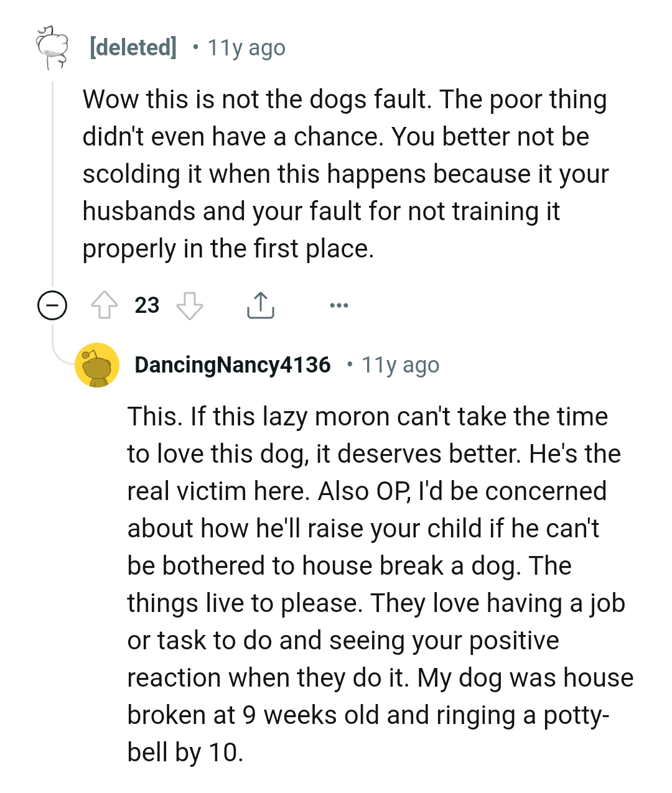Click the thread connector line to collapse replies
Viewport: 672px width, 793px height.
(x=53, y=187)
